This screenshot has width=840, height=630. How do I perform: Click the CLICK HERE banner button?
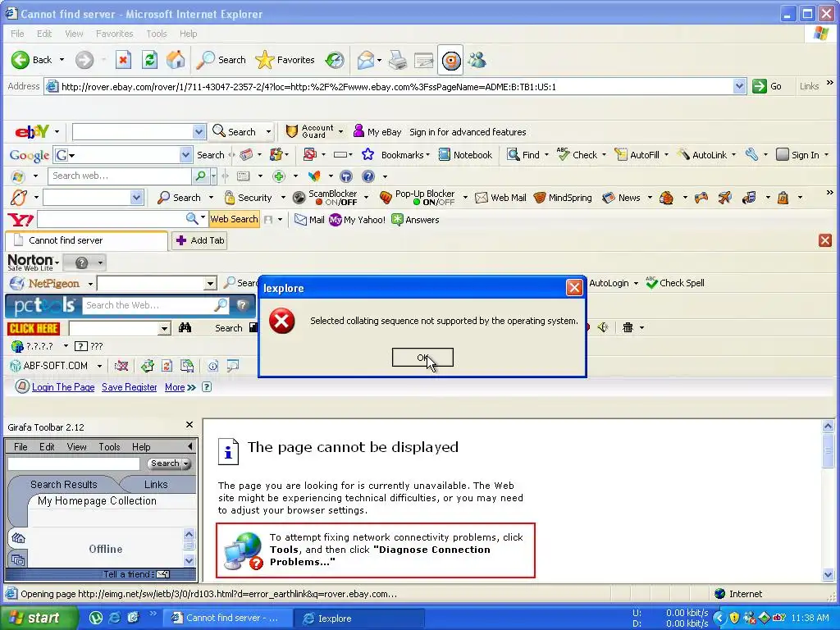pyautogui.click(x=33, y=328)
